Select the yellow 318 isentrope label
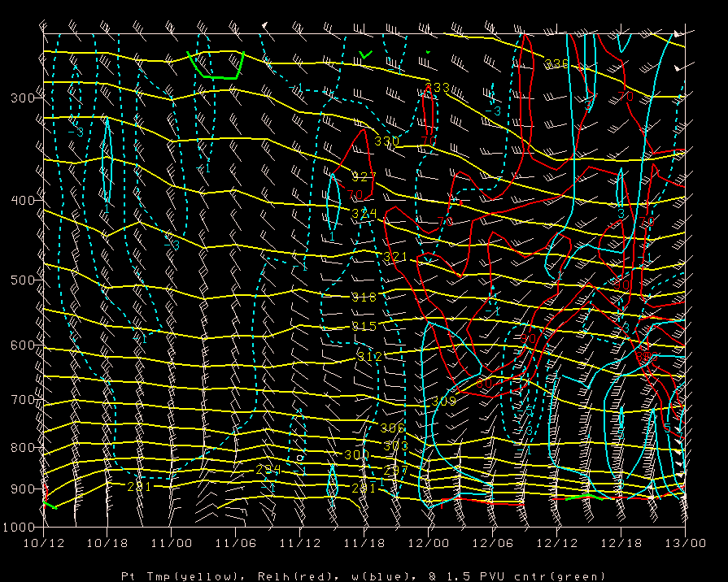The height and width of the screenshot is (582, 728). pyautogui.click(x=364, y=298)
